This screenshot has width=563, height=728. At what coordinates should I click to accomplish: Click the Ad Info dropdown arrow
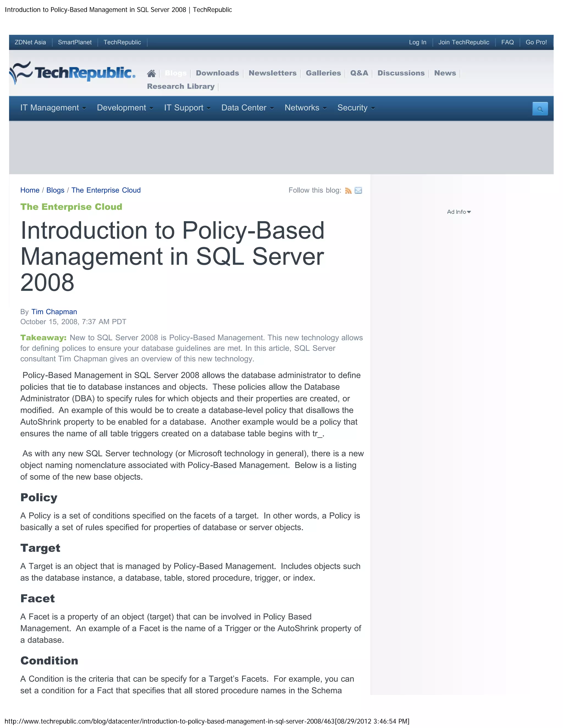tap(469, 212)
